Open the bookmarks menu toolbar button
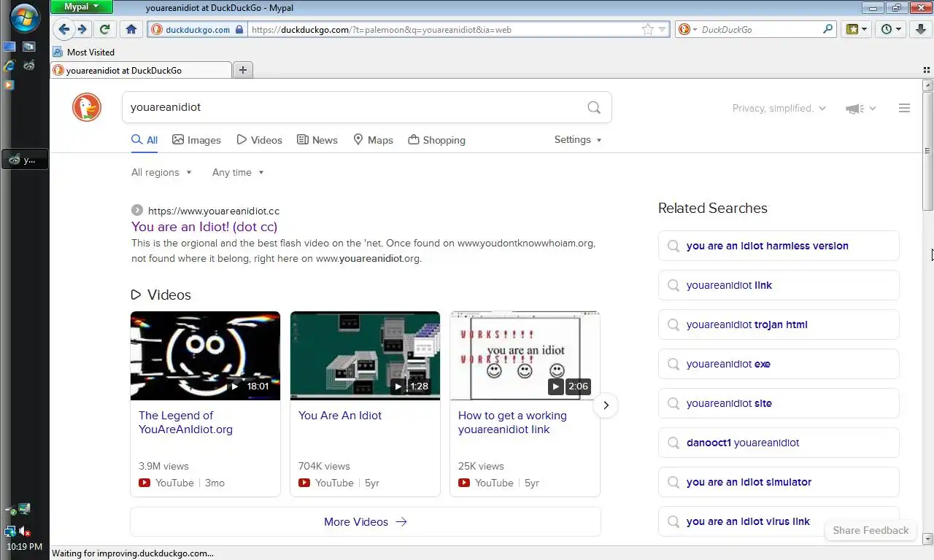Viewport: 934px width, 560px height. click(856, 29)
